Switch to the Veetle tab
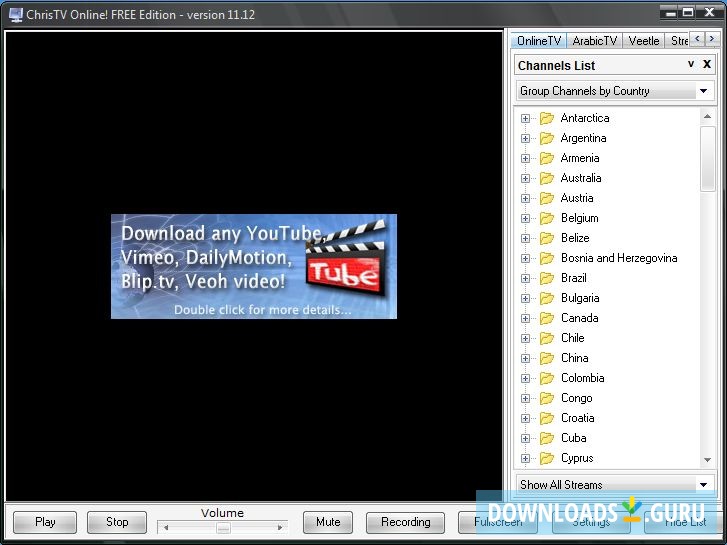The height and width of the screenshot is (545, 727). (644, 41)
